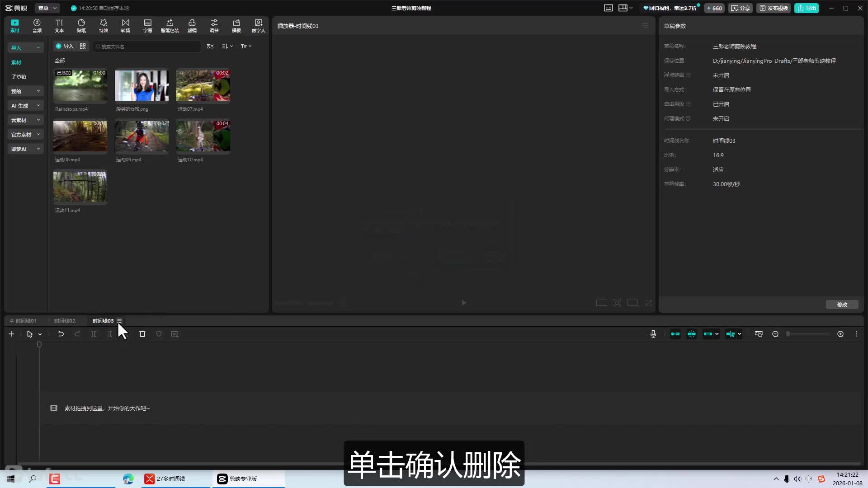
Task: Expand the AI生成 sidebar section
Action: point(25,106)
